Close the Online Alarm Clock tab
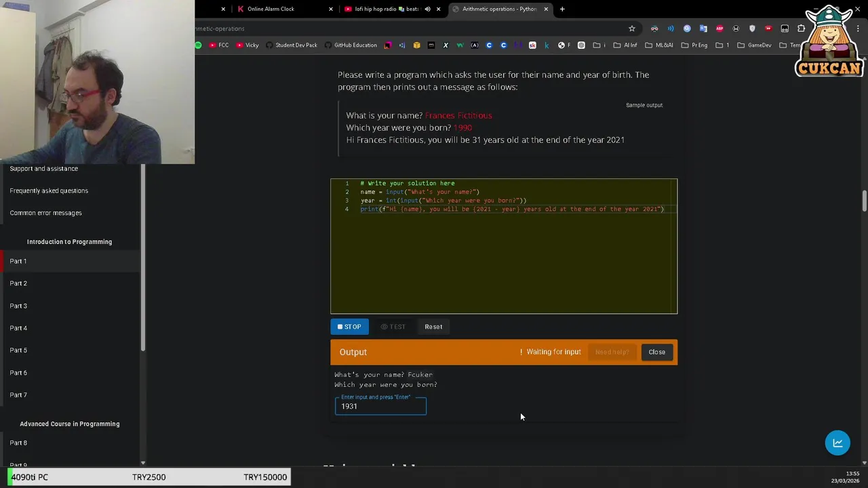This screenshot has height=488, width=868. (x=331, y=9)
